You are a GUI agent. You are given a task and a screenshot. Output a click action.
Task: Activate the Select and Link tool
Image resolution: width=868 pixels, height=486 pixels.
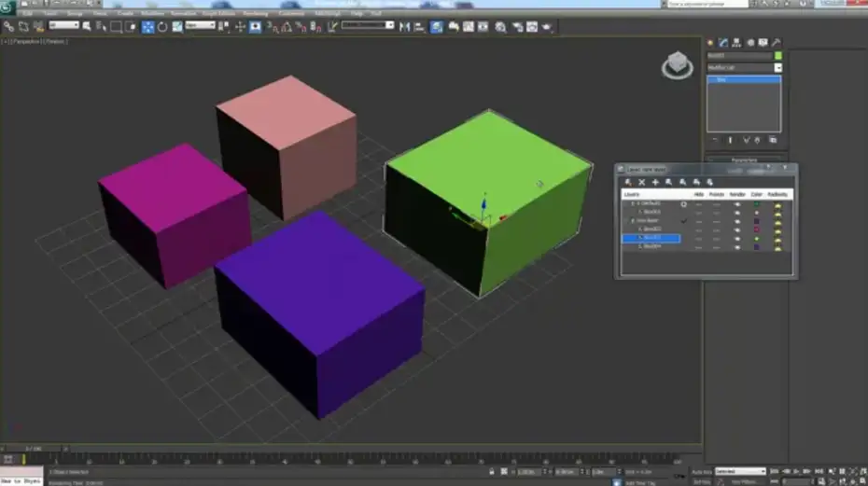(x=8, y=26)
